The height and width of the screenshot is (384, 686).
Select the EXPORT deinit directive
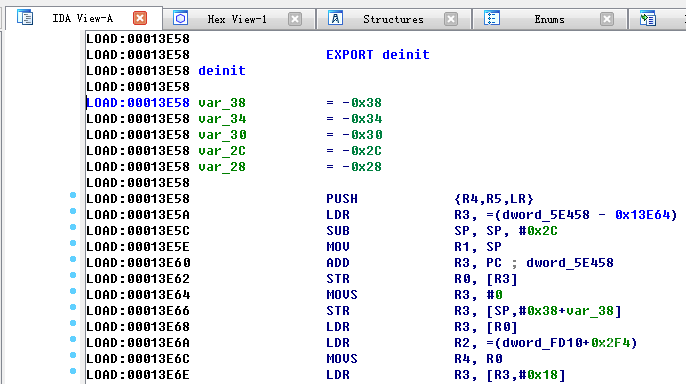(x=378, y=55)
